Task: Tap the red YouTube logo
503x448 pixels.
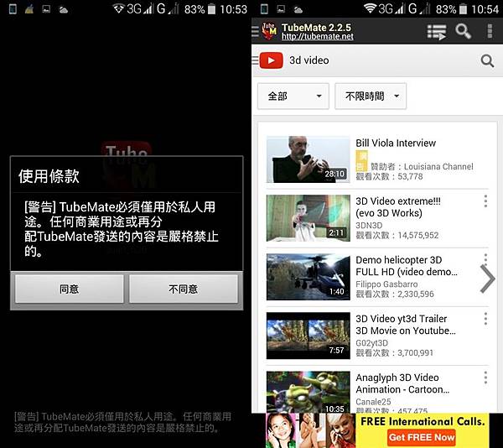Action: pos(271,60)
